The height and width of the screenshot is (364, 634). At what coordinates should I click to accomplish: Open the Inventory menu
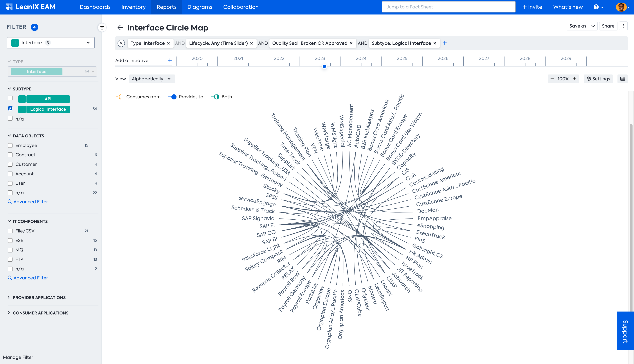(133, 7)
